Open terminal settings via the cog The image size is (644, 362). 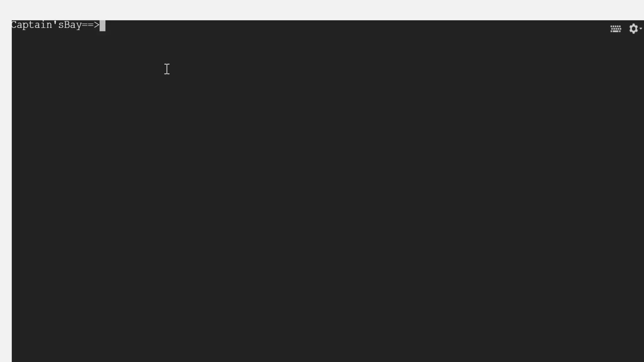pos(633,29)
